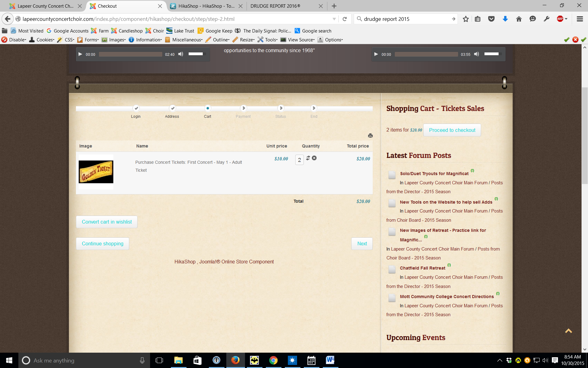Viewport: 588px width, 368px height.
Task: Open the Firefox hamburger menu
Action: pos(579,19)
